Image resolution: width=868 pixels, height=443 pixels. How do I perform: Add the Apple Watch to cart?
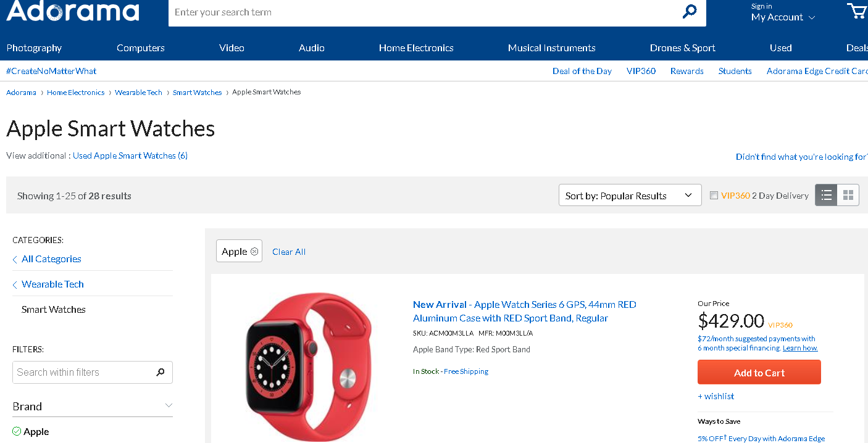[759, 373]
